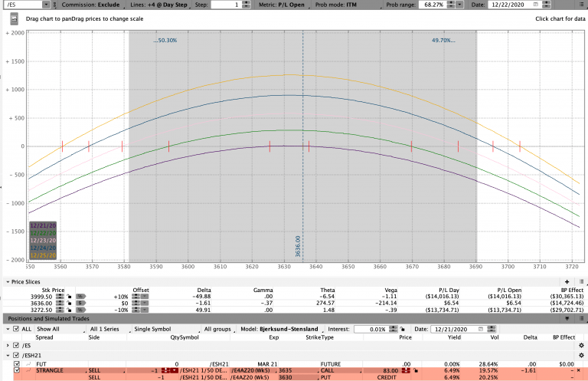Click the lock icon on 3636.00 price slice
This screenshot has width=588, height=381.
(x=70, y=302)
